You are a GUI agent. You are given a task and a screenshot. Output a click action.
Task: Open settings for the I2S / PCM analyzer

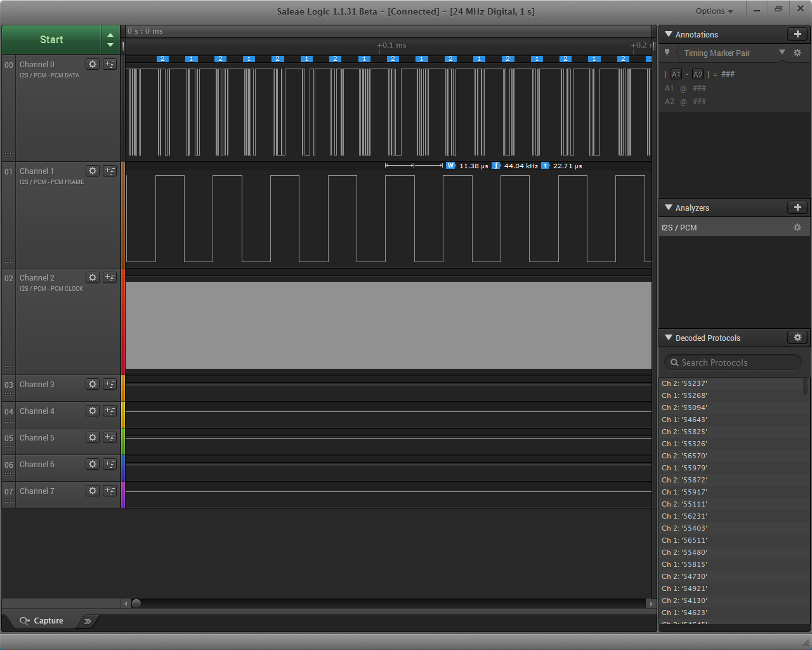pyautogui.click(x=797, y=227)
